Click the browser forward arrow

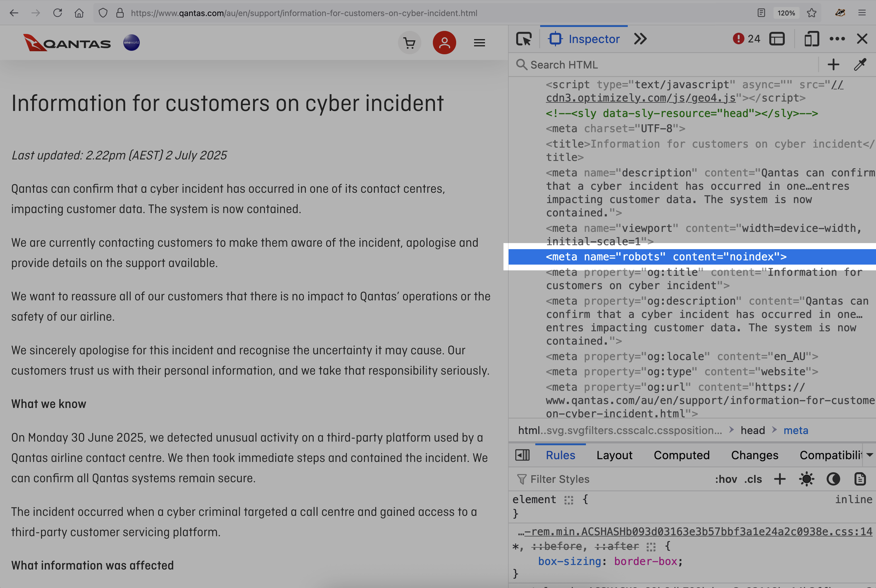36,13
